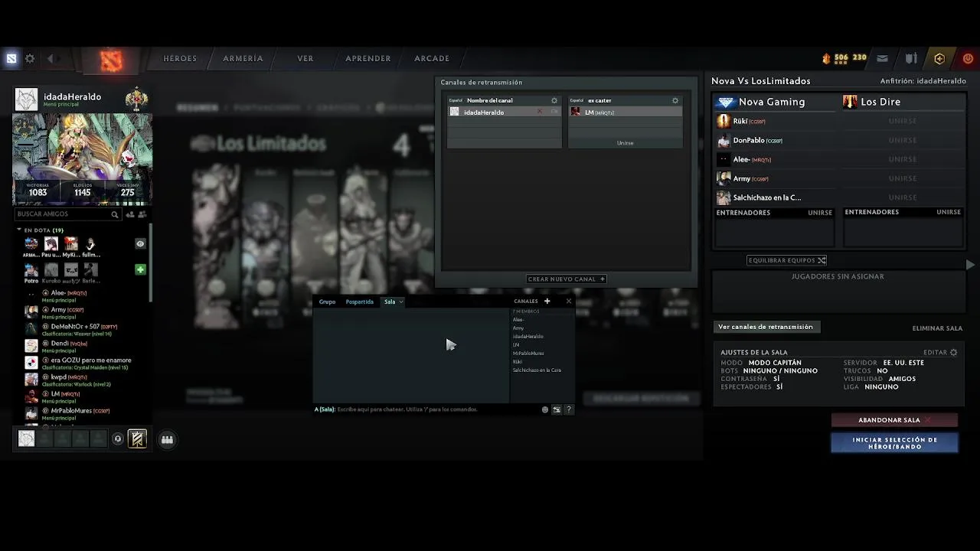Remove idadaHeraldo with red X
This screenshot has height=551, width=980.
[540, 112]
